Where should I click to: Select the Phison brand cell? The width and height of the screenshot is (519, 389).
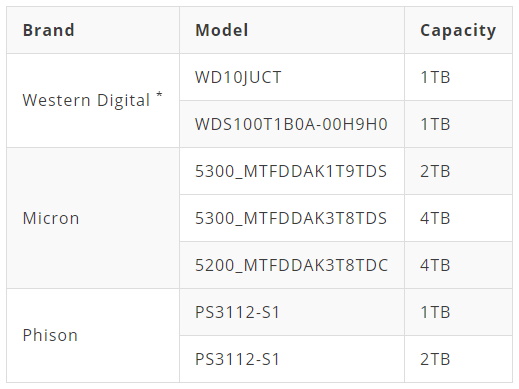coord(93,335)
